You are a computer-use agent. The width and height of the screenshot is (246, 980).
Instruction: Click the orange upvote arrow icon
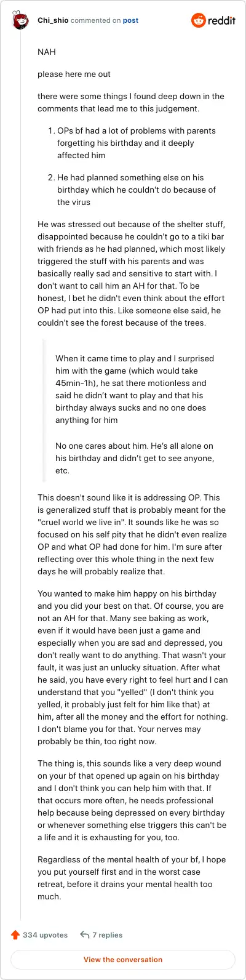[15, 935]
